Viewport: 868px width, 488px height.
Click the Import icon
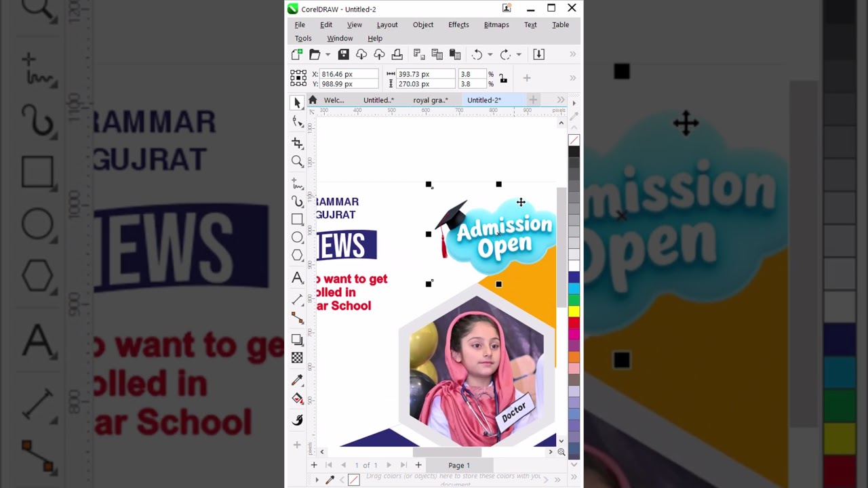coord(538,54)
